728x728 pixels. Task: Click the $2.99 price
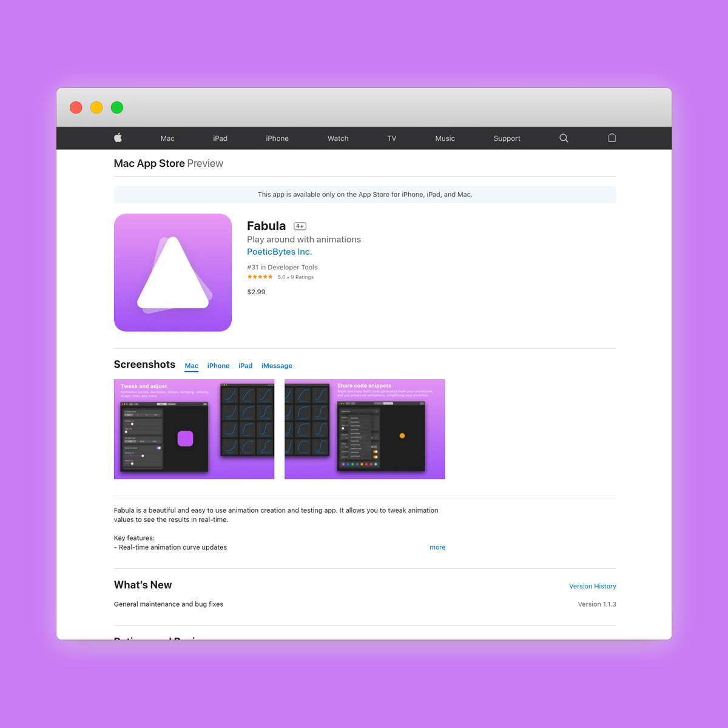click(x=256, y=292)
